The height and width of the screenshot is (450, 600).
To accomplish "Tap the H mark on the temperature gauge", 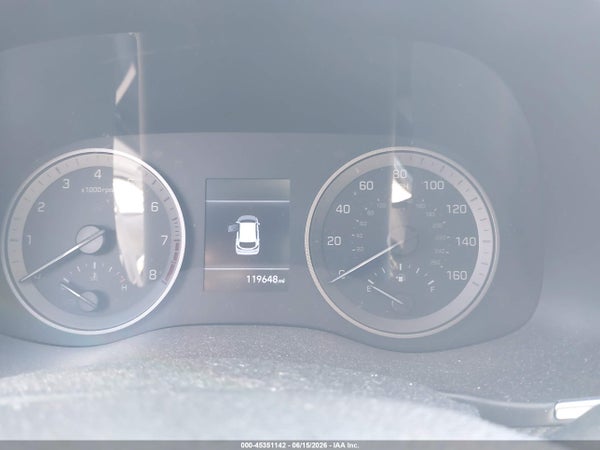I will 124,288.
